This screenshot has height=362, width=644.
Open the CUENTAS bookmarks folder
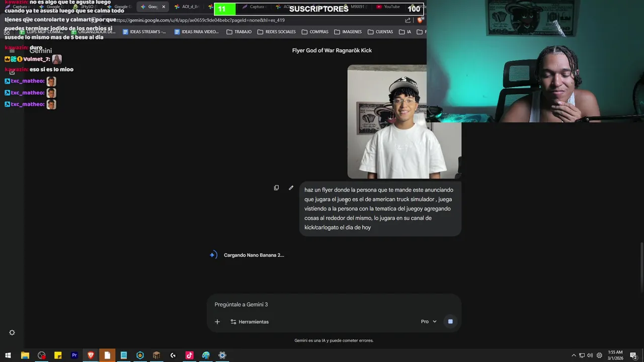[x=380, y=32]
